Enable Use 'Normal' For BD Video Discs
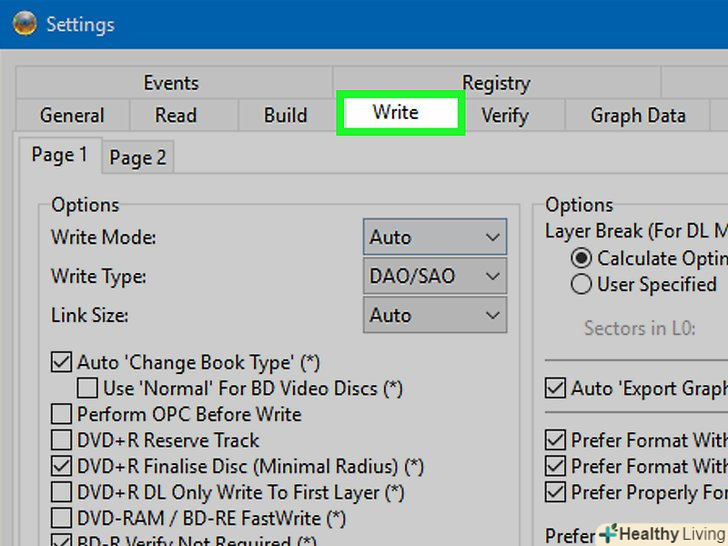The width and height of the screenshot is (728, 546). click(88, 388)
